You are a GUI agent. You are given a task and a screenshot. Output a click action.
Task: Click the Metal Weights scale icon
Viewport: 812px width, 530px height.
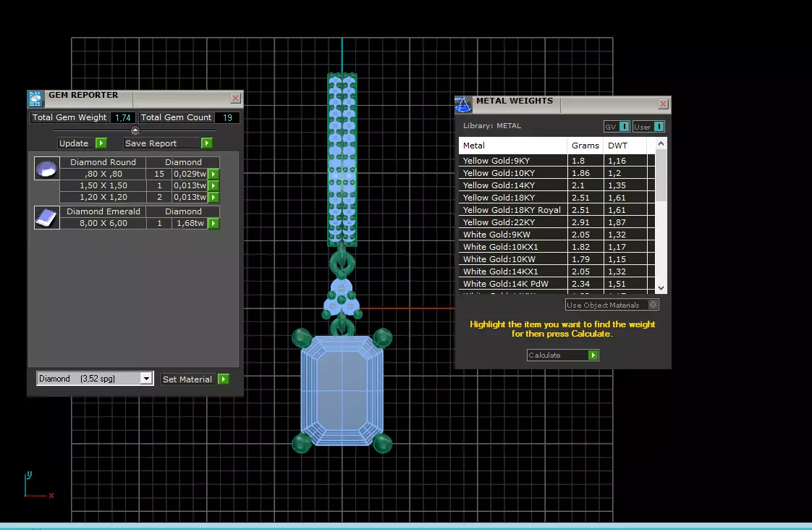click(x=462, y=104)
